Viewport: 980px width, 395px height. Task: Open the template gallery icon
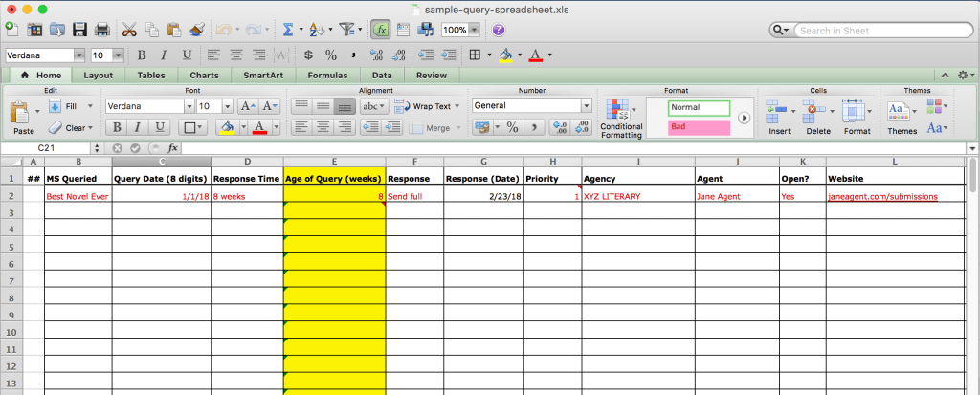[x=34, y=30]
